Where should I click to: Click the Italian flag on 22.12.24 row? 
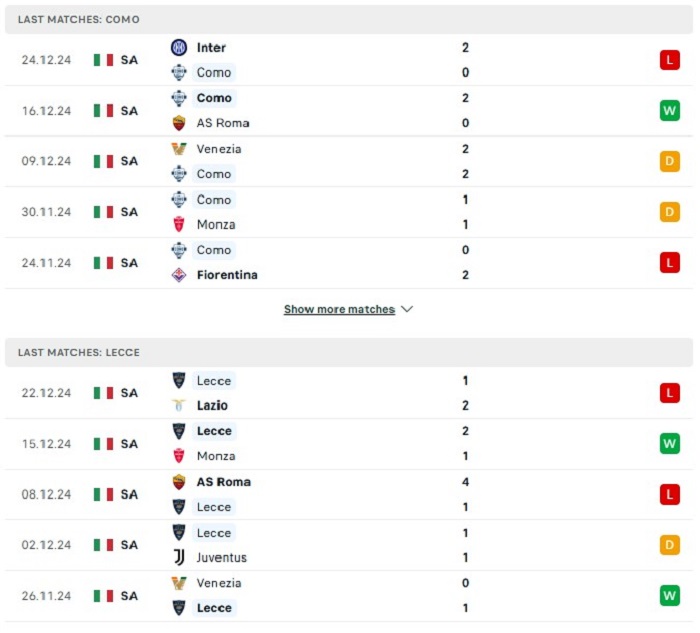pos(103,393)
